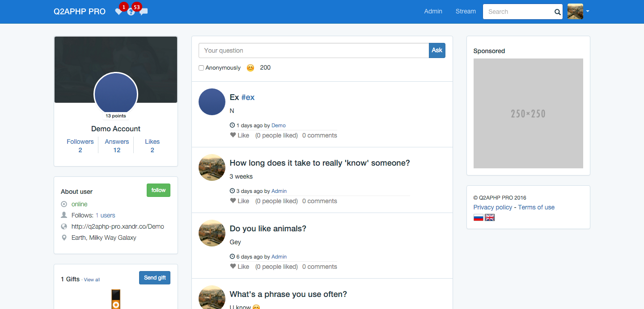Open the likes heart notification icon
This screenshot has height=309, width=644.
pyautogui.click(x=119, y=12)
